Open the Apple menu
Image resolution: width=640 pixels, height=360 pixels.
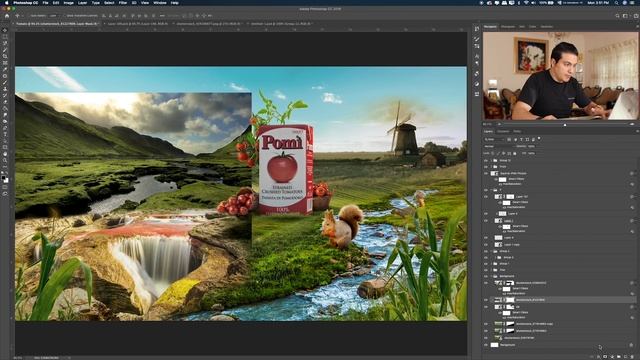coord(6,3)
